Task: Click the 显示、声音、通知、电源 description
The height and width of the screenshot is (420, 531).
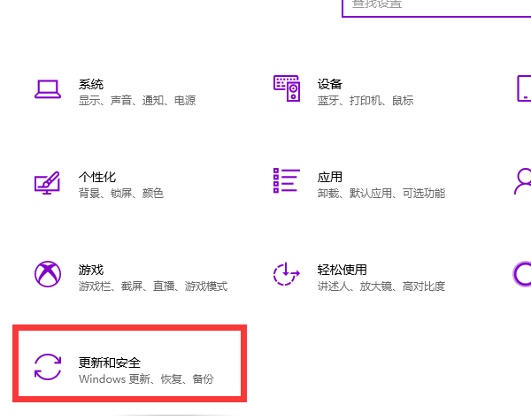Action: click(x=137, y=101)
